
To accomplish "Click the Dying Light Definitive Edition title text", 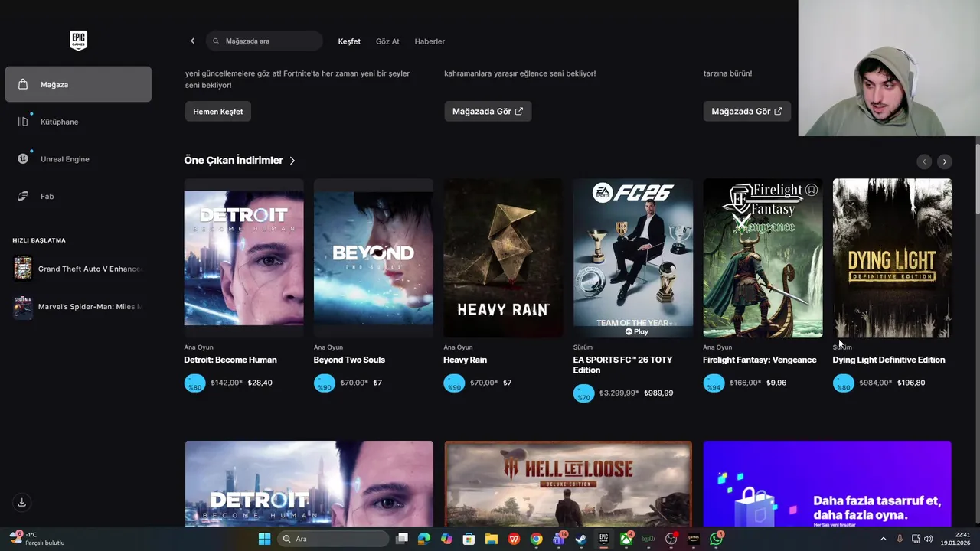I will click(889, 360).
